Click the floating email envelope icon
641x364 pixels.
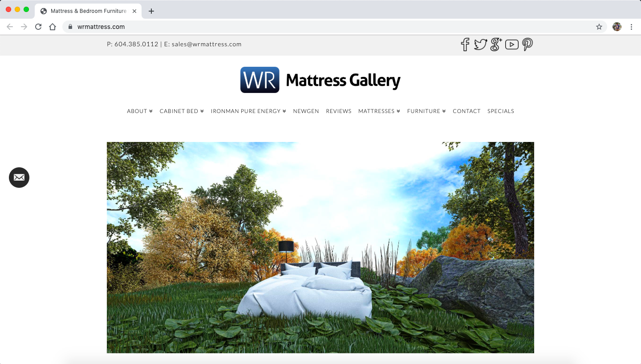pyautogui.click(x=19, y=178)
